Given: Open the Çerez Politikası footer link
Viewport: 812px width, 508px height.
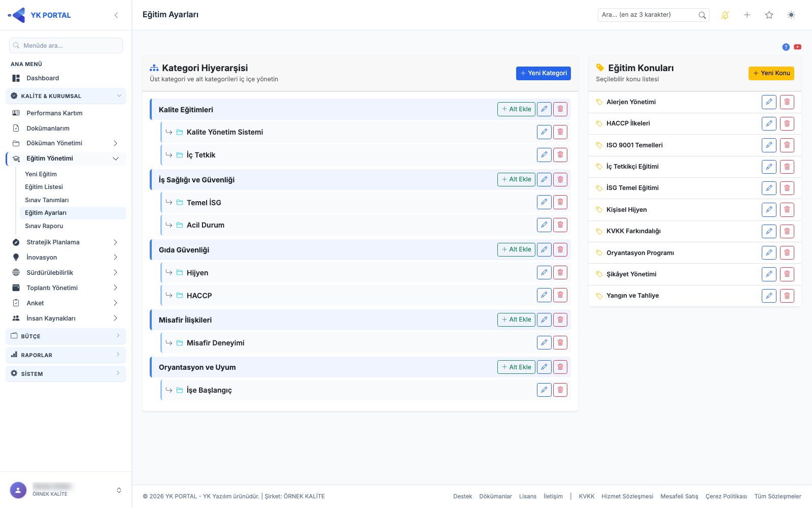Looking at the screenshot, I should tap(726, 496).
